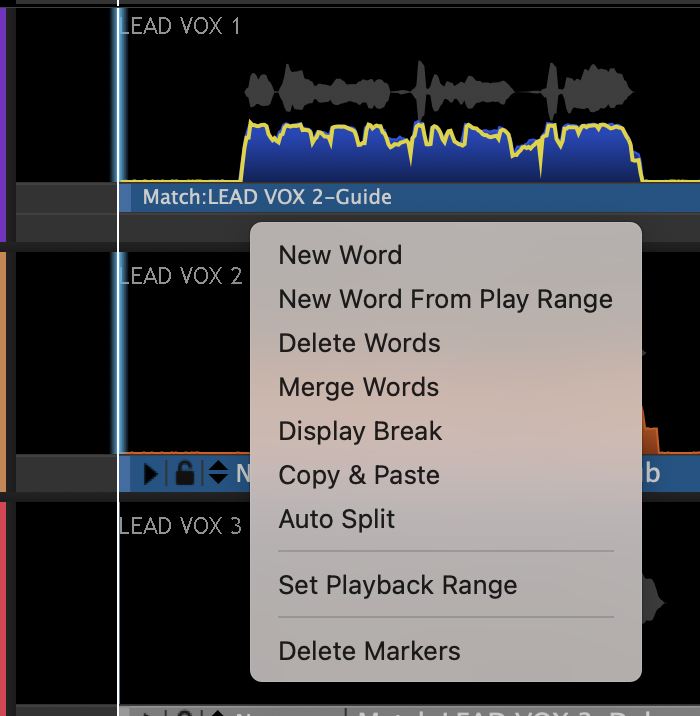The image size is (700, 716).
Task: Select Display Break option
Action: (x=360, y=431)
